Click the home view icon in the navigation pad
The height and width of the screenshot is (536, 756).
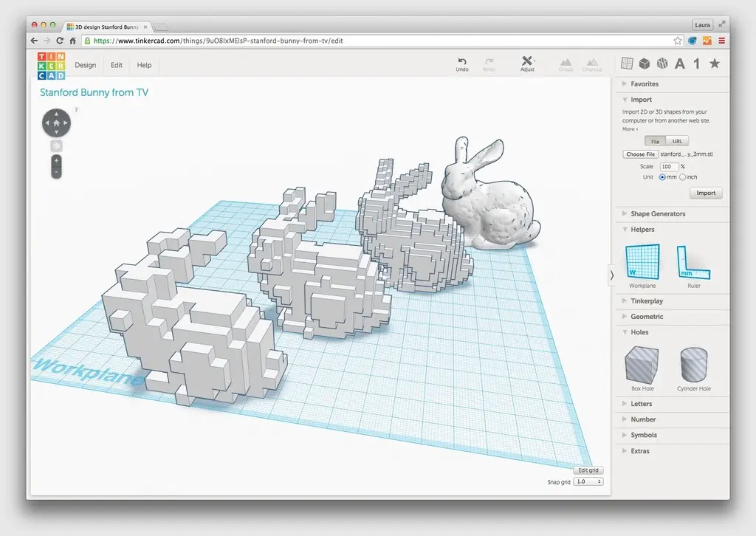[x=56, y=123]
